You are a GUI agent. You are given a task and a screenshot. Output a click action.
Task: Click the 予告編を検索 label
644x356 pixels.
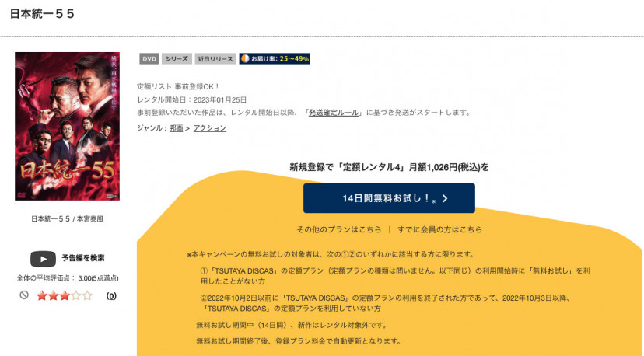tap(83, 258)
